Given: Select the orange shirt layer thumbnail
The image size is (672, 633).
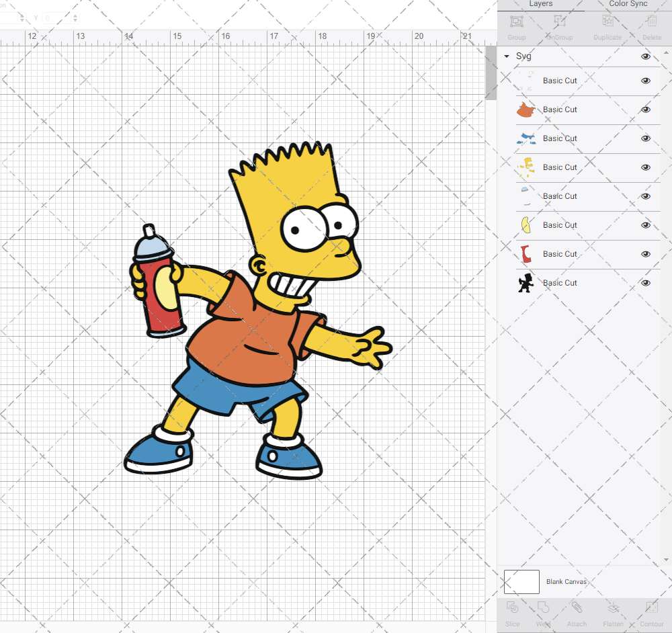Looking at the screenshot, I should (526, 110).
